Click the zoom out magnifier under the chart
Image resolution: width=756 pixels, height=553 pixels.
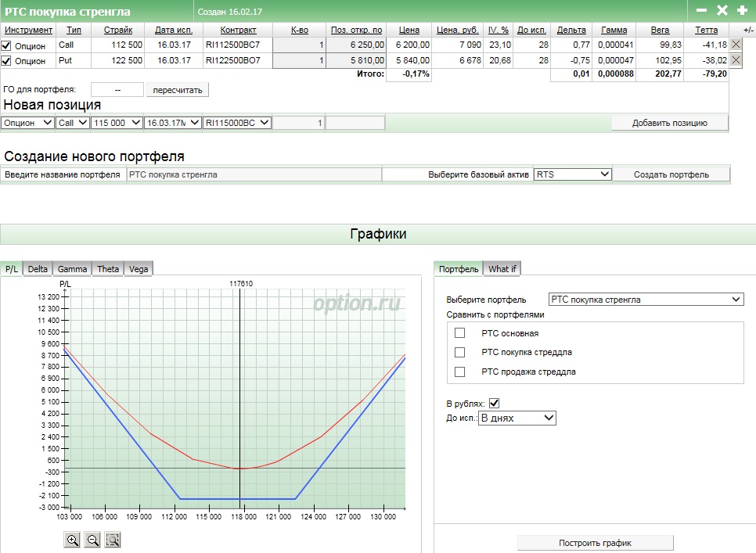[x=92, y=540]
